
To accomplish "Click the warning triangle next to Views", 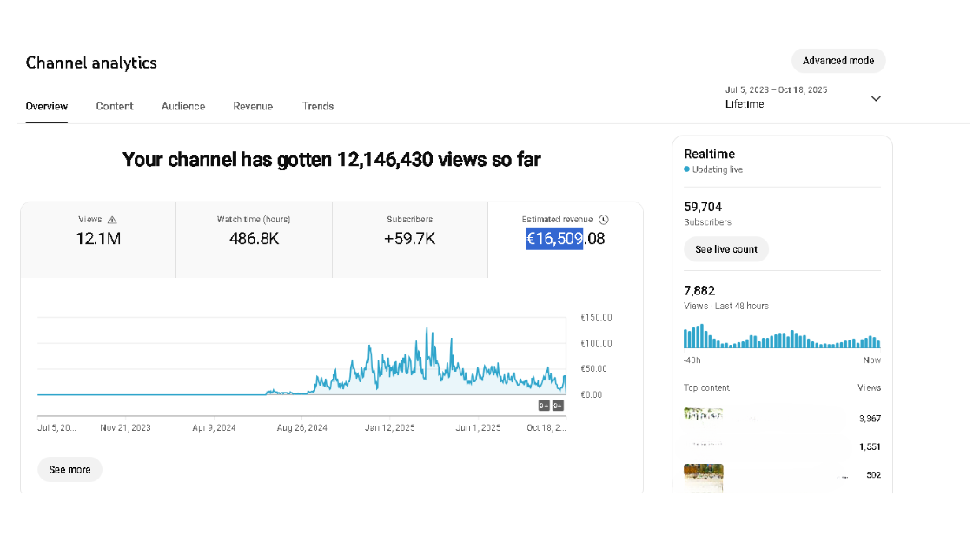I will pyautogui.click(x=112, y=221).
